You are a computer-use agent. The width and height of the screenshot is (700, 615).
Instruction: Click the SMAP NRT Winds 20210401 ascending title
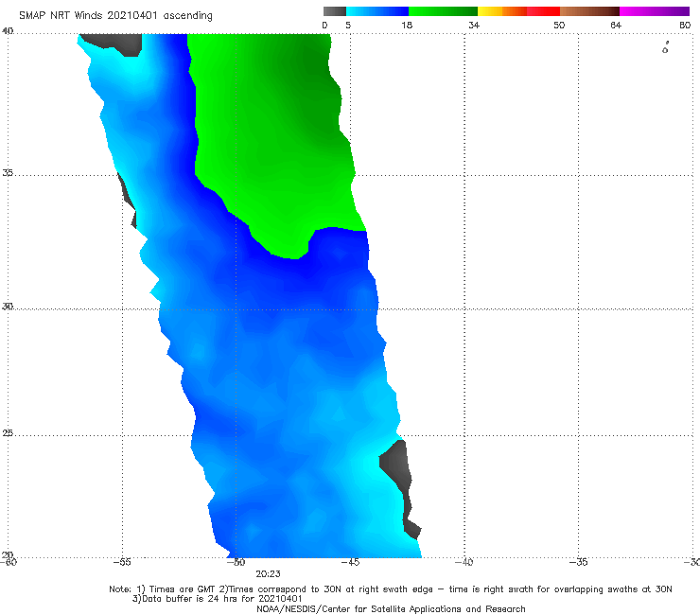tap(115, 16)
